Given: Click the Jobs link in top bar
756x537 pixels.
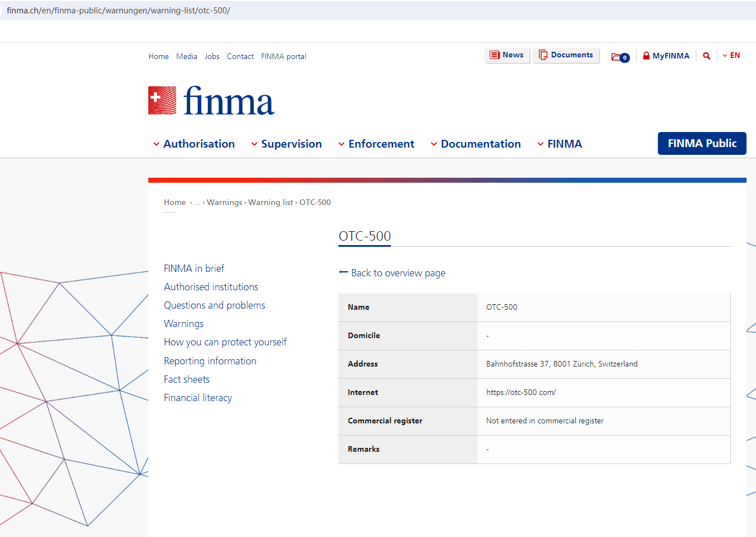Looking at the screenshot, I should (x=212, y=56).
